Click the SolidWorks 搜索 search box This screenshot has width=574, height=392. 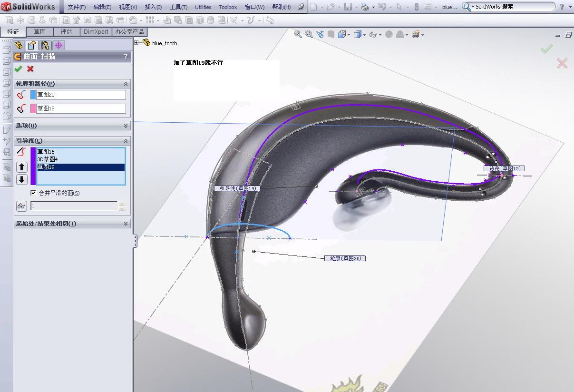pyautogui.click(x=515, y=7)
